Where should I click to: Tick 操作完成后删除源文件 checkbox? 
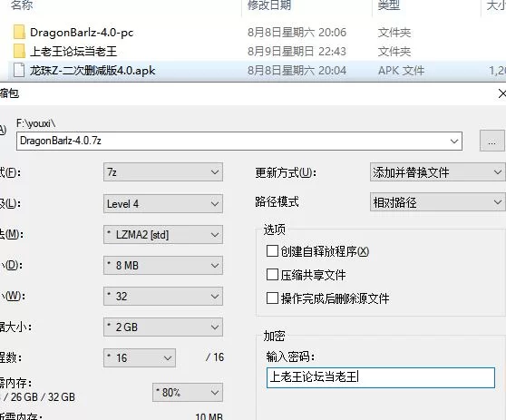[x=272, y=298]
